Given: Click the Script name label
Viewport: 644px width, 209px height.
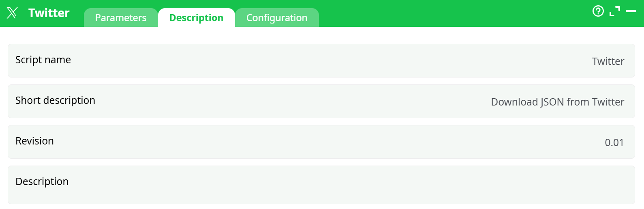Looking at the screenshot, I should click(43, 60).
